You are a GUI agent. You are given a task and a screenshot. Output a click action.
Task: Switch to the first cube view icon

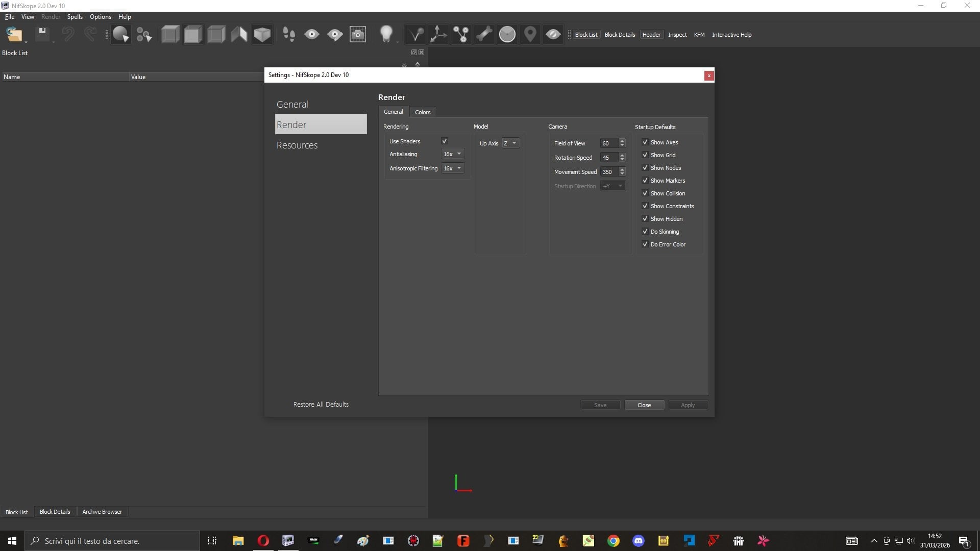(170, 35)
